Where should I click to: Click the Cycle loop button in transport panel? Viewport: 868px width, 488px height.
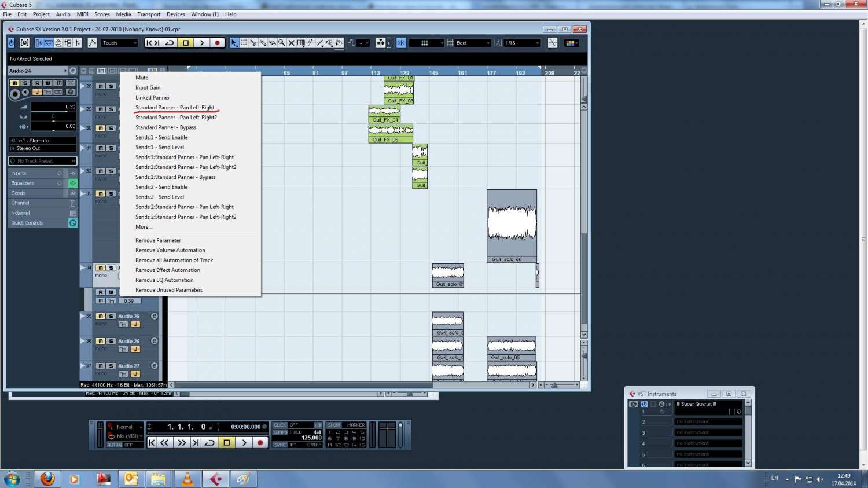[x=210, y=443]
